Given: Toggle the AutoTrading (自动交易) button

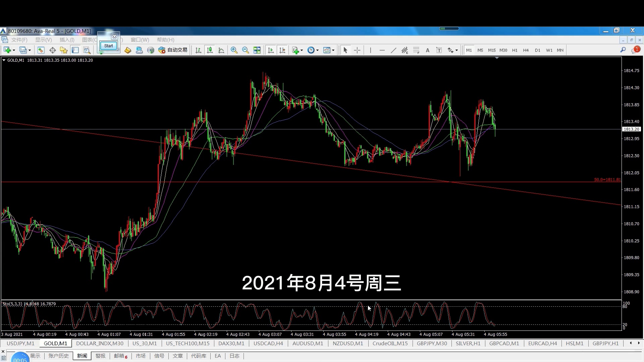Looking at the screenshot, I should (173, 50).
